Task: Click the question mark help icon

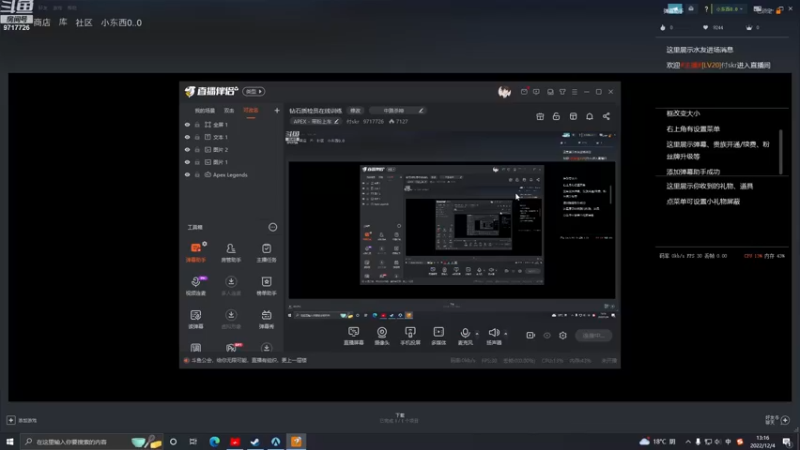Action: pos(706,9)
